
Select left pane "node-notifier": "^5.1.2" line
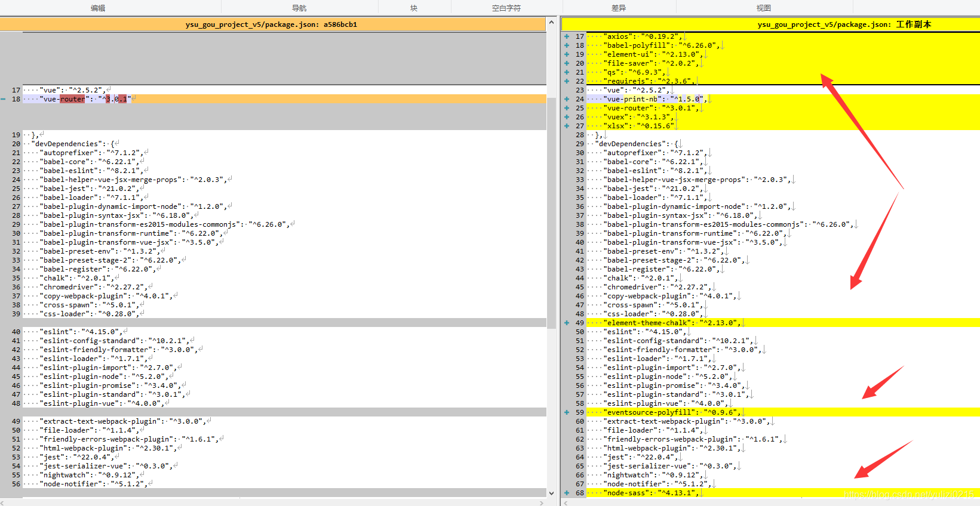click(284, 484)
